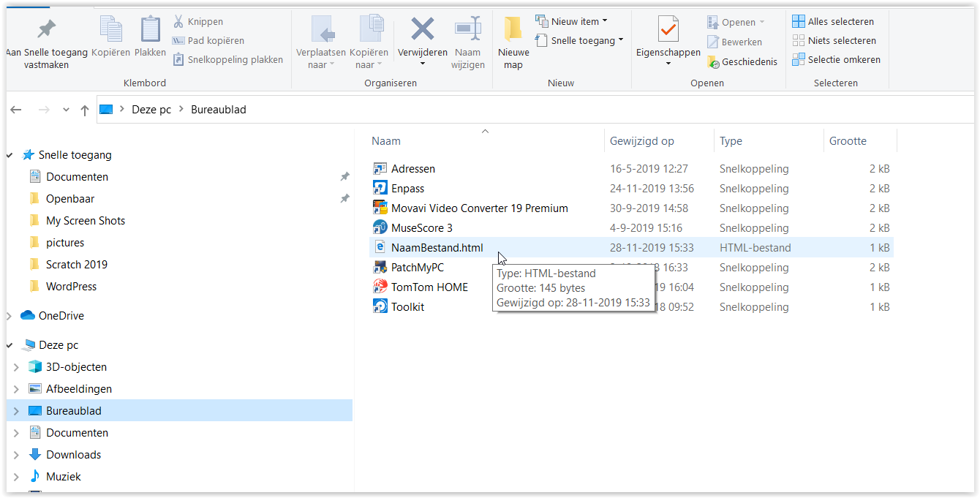Image resolution: width=980 pixels, height=498 pixels.
Task: Click Naam wijzigen rename icon
Action: [468, 29]
